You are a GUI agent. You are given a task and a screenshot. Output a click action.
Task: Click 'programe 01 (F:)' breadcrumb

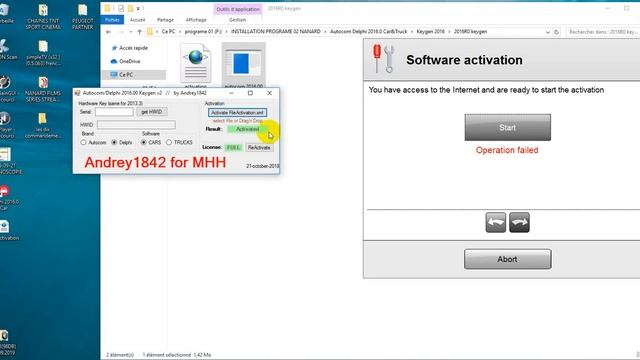pyautogui.click(x=203, y=31)
